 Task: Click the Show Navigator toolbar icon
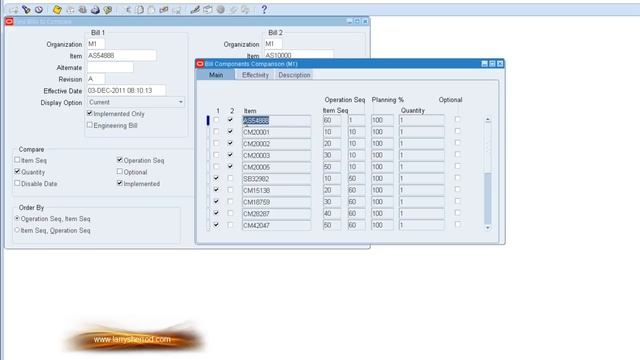pos(39,9)
